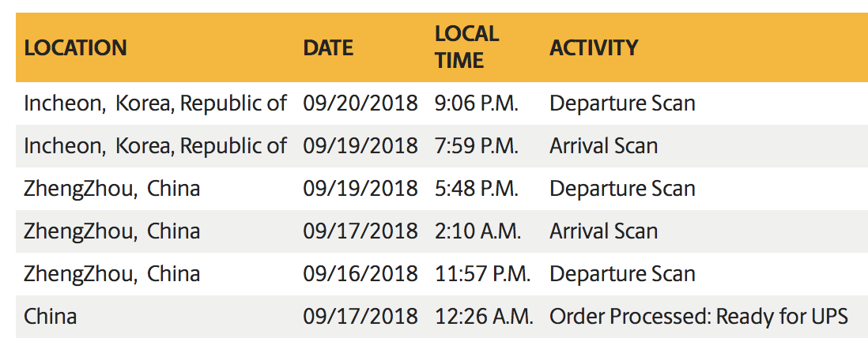
Task: Click the 7:59 P.M. Arrival Scan activity
Action: coord(603,146)
